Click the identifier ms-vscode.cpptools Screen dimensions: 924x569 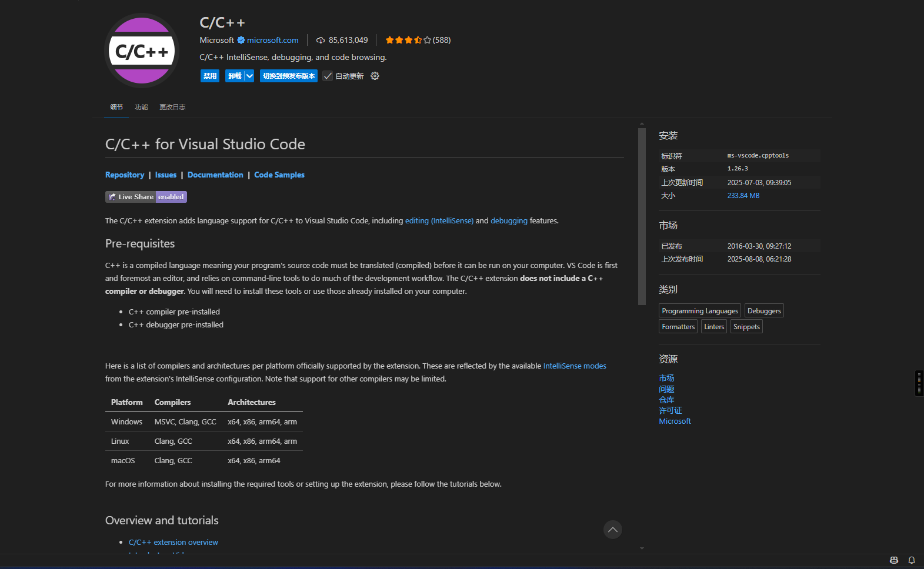(x=758, y=156)
